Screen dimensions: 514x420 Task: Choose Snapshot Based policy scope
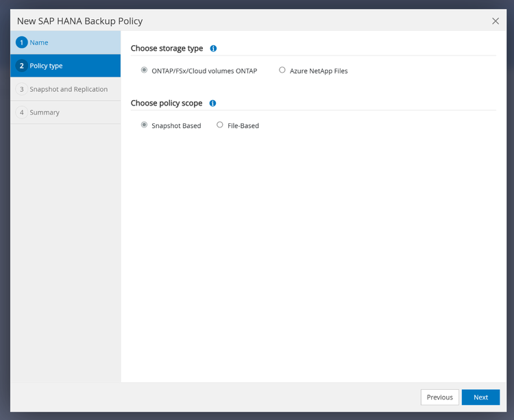click(x=144, y=125)
